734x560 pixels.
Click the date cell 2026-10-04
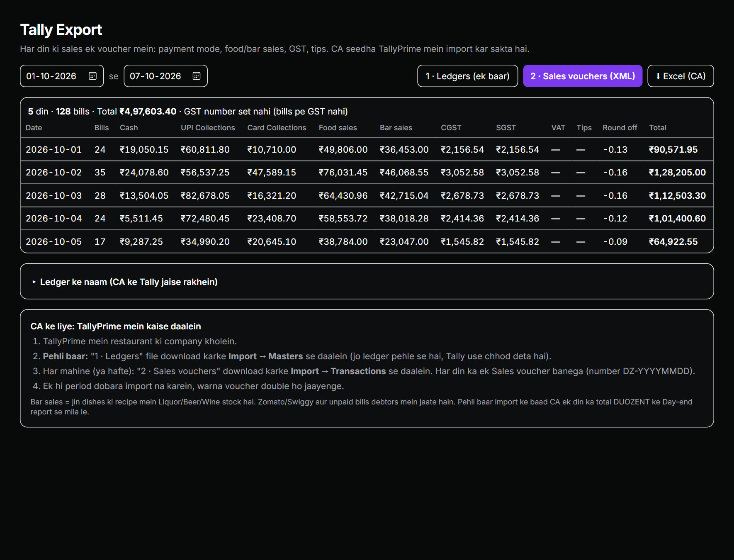(x=53, y=218)
